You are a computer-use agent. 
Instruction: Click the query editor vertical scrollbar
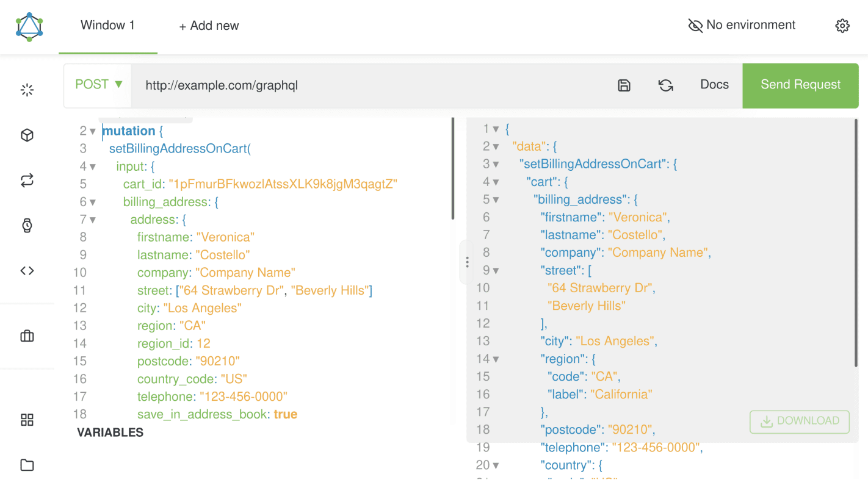(x=453, y=169)
